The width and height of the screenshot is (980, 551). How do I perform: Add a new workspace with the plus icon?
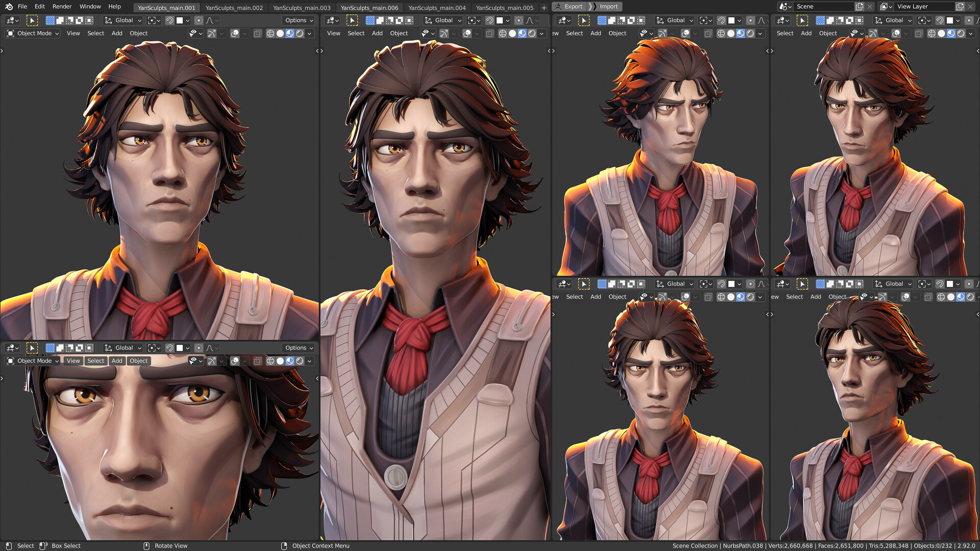544,8
